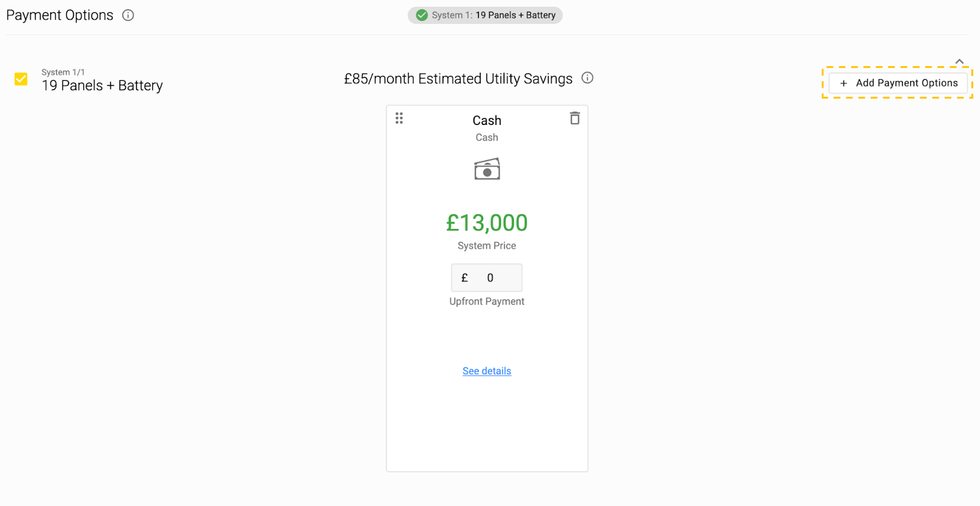Collapse the system section with chevron arrow
Screen dimensions: 980x506
tap(959, 61)
